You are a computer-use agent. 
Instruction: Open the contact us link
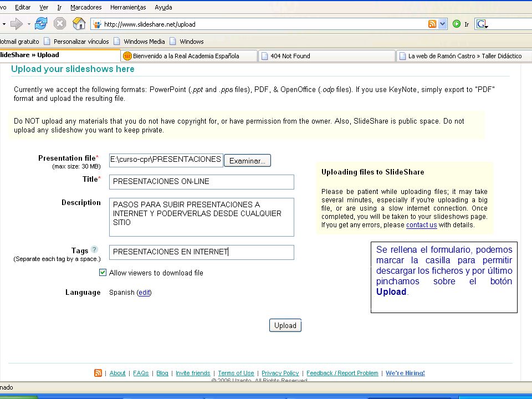point(421,225)
